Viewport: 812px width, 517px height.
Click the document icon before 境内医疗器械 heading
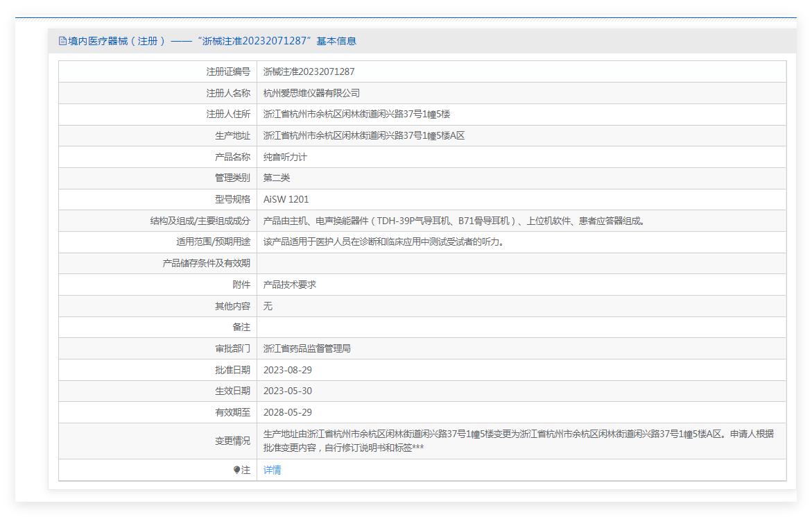pos(62,41)
